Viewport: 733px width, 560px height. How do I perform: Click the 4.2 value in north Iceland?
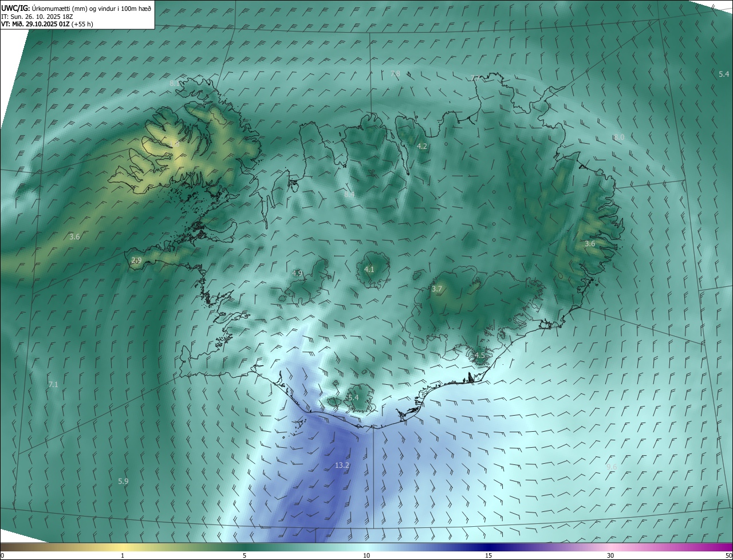pyautogui.click(x=422, y=147)
